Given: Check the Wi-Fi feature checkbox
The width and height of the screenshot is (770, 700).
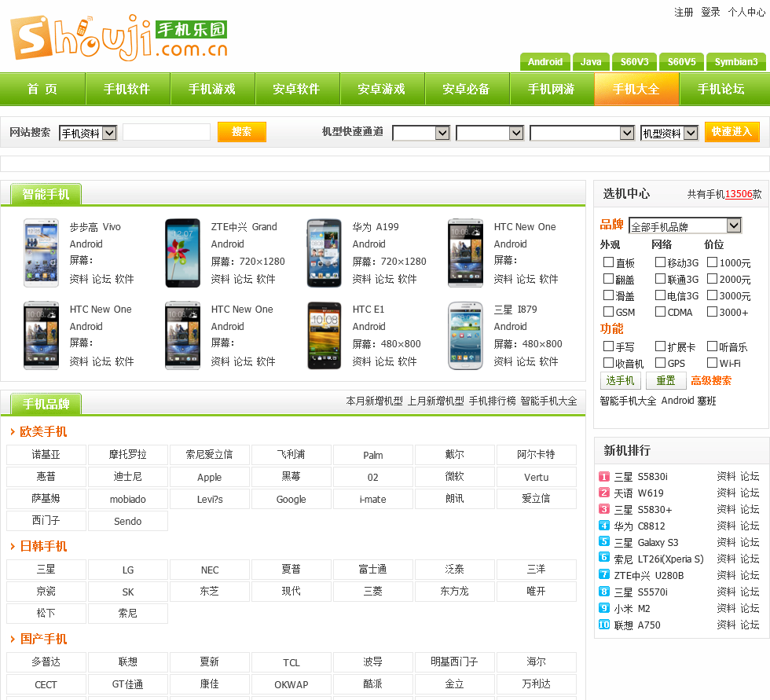Looking at the screenshot, I should (x=712, y=363).
